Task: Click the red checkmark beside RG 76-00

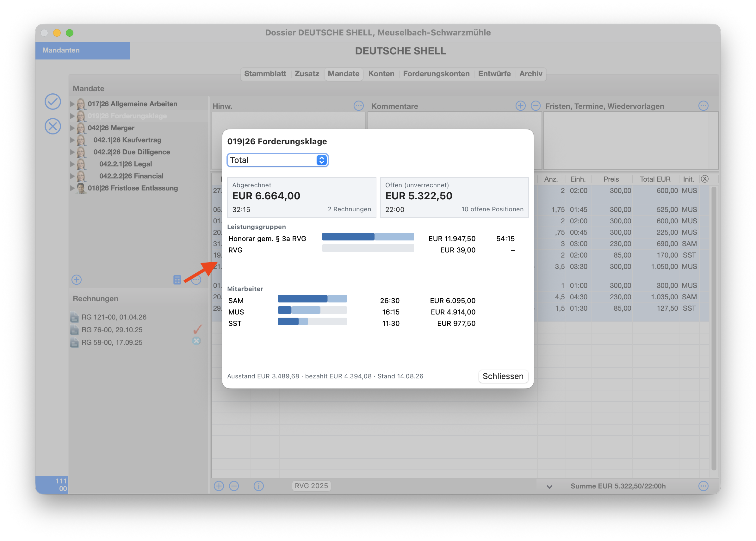Action: [x=197, y=329]
